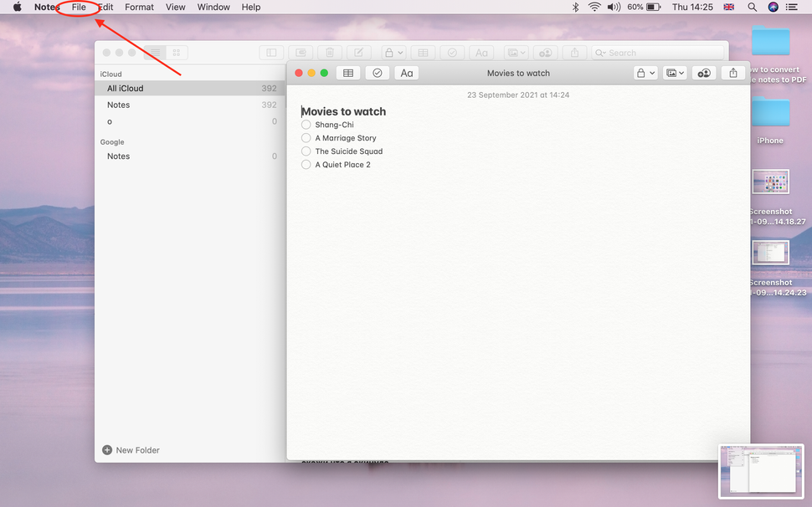Click the attachments browser icon in main Notes window
812x507 pixels.
click(301, 53)
